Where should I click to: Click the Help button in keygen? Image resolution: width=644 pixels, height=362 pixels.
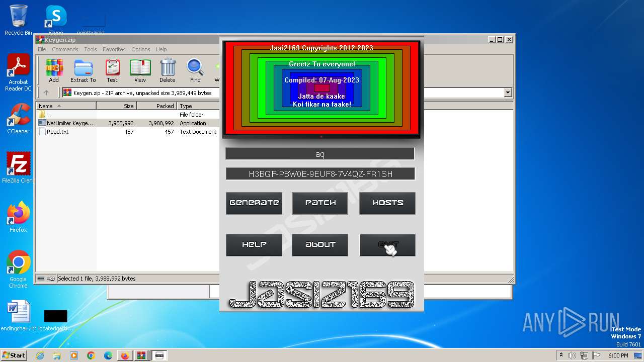click(x=254, y=245)
